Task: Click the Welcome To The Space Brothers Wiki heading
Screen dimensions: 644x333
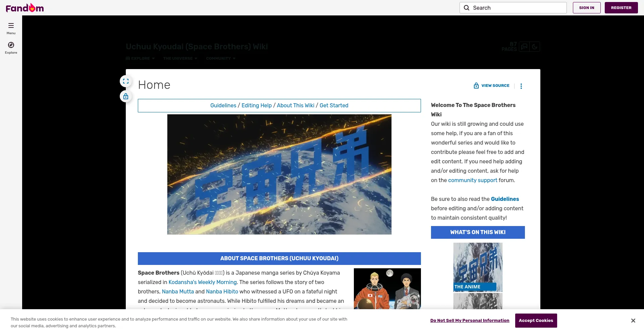Action: point(473,110)
